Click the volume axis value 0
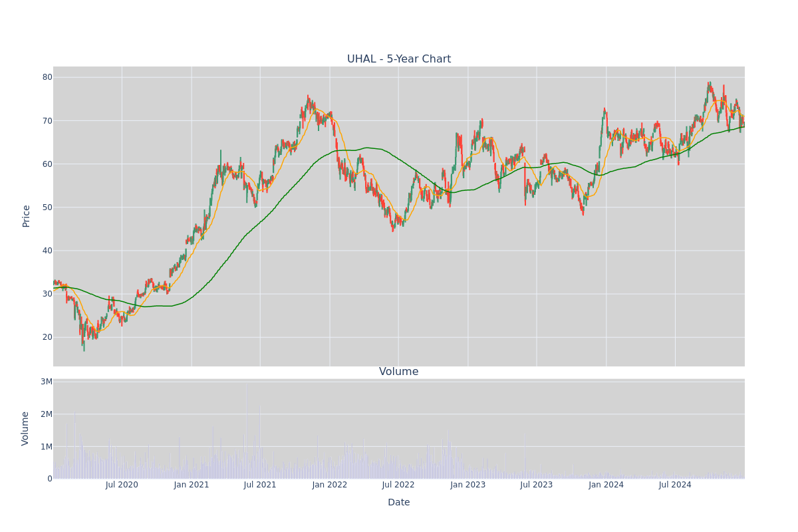 (50, 479)
